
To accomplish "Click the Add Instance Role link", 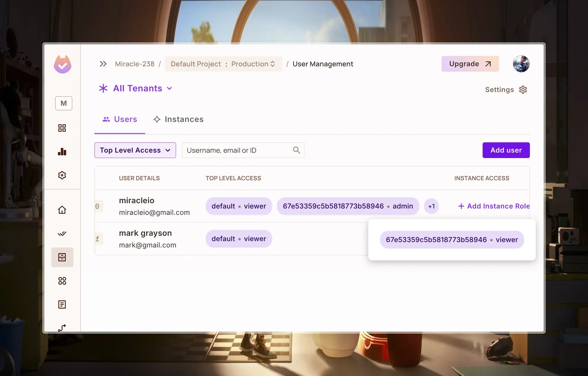I will point(494,206).
